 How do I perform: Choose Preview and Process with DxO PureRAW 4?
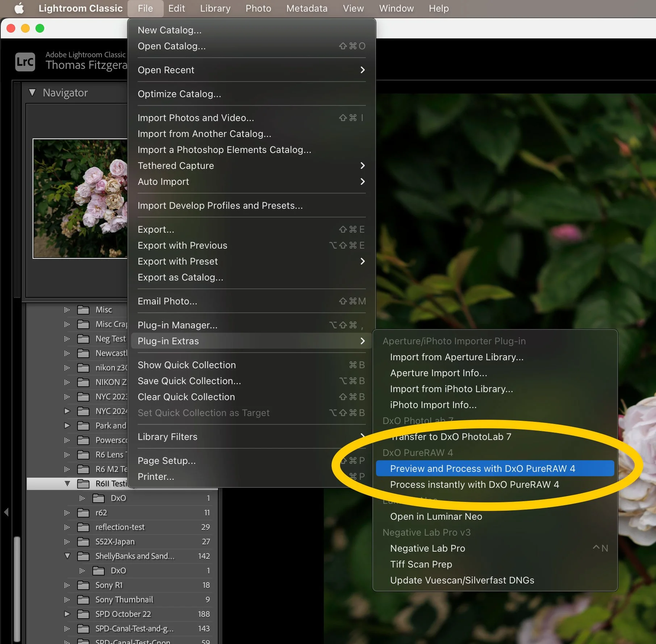tap(495, 469)
